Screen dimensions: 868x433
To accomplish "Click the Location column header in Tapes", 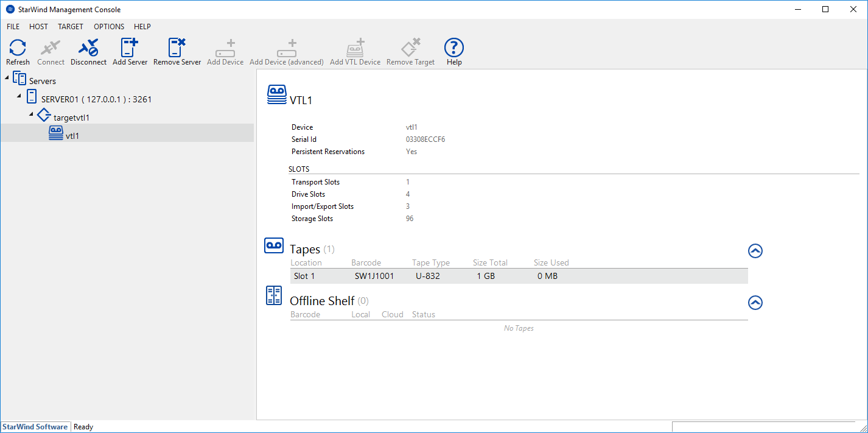I will (x=306, y=263).
